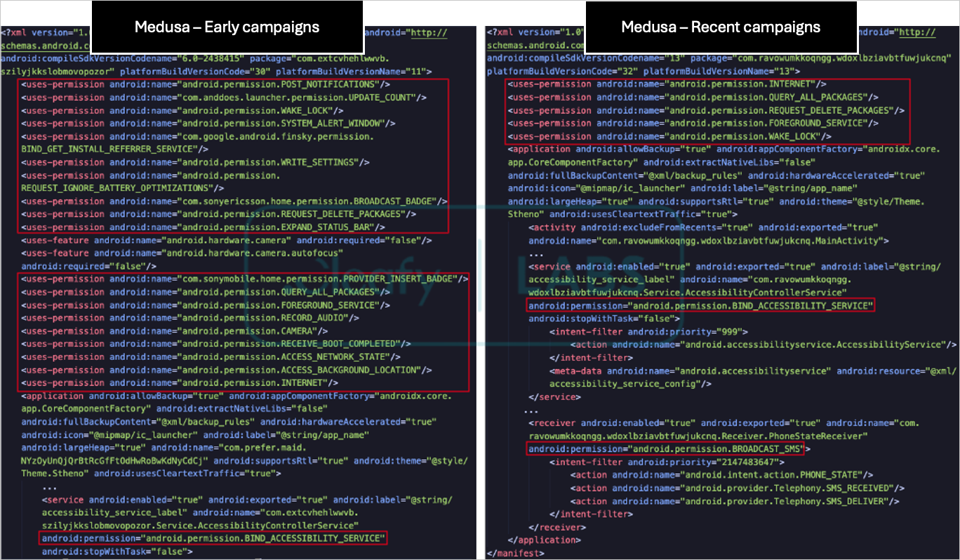960x560 pixels.
Task: Click the PHONE_STATE action line
Action: (722, 474)
